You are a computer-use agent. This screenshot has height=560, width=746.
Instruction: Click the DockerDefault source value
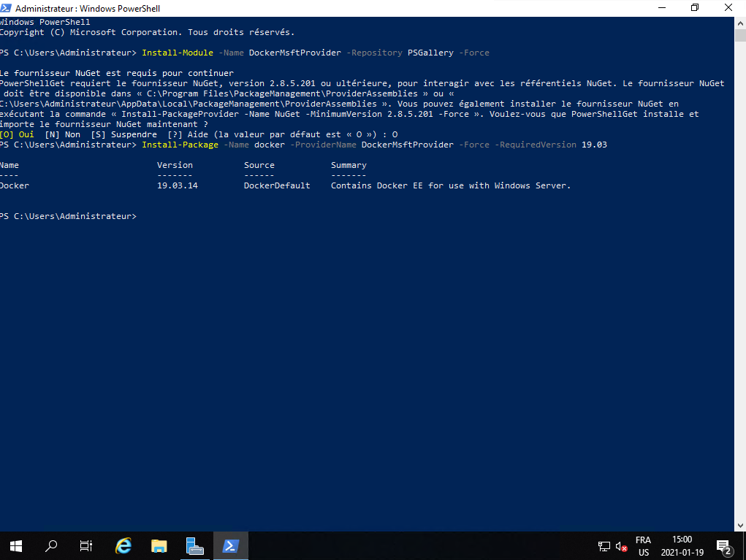click(277, 185)
